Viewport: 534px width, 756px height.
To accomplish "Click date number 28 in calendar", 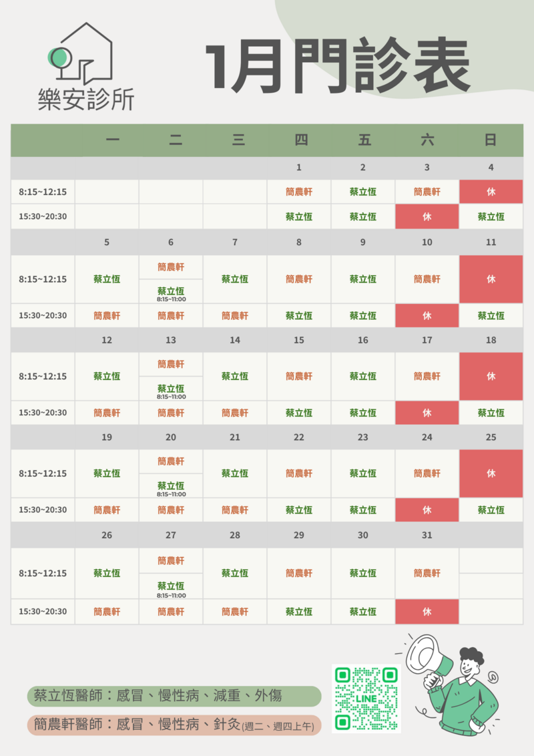I will coord(235,535).
